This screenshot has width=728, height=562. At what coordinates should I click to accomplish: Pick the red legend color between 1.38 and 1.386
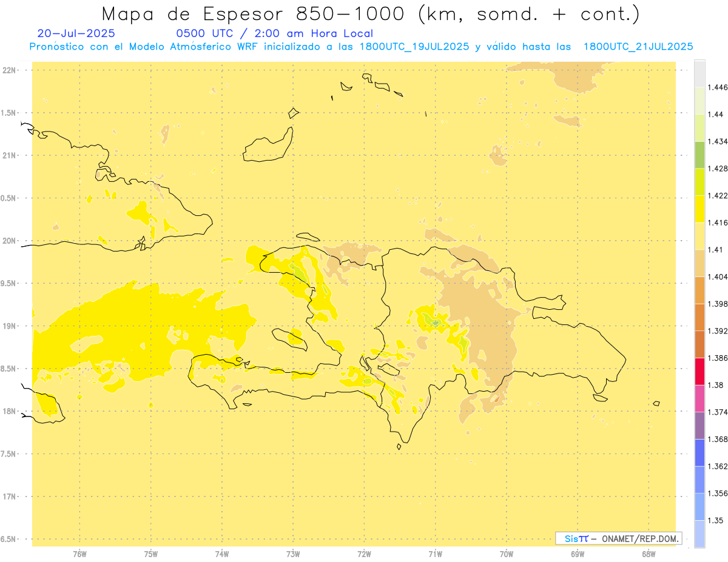(x=699, y=371)
